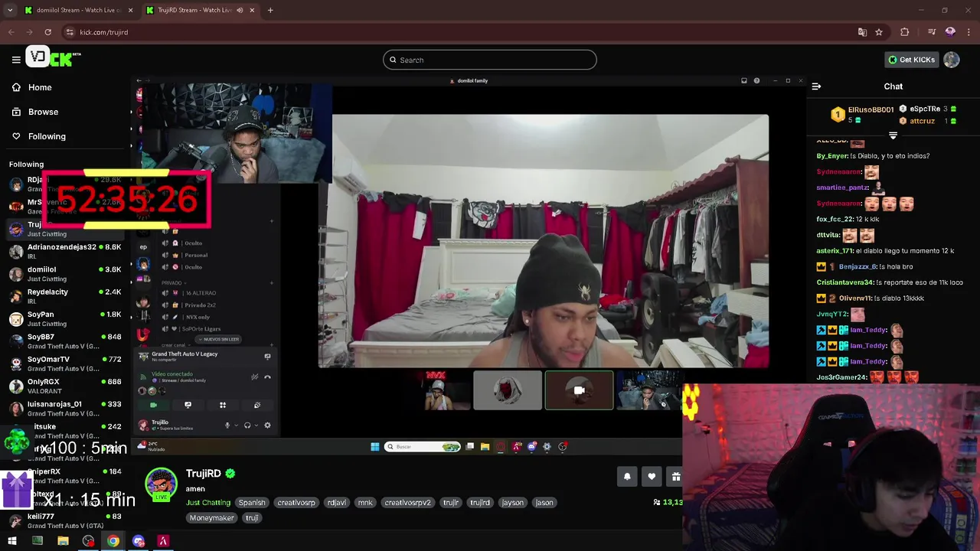Image resolution: width=980 pixels, height=551 pixels.
Task: Open the browser extensions puzzle icon
Action: pyautogui.click(x=905, y=32)
